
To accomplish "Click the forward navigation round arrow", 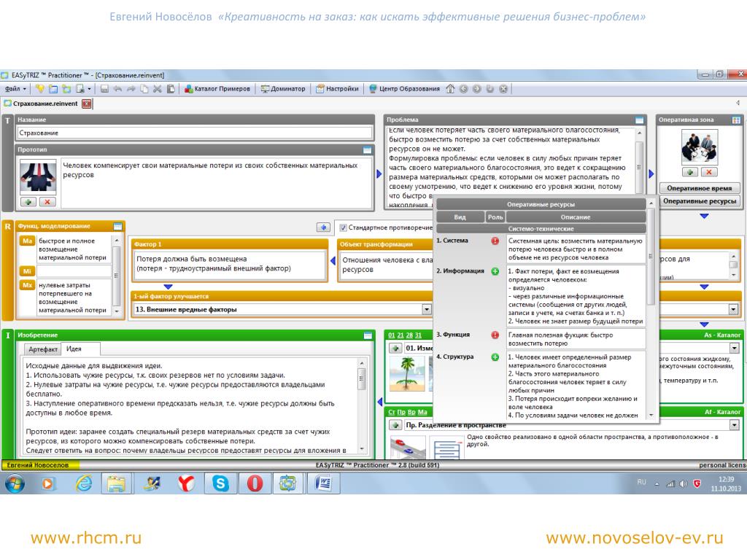I will click(x=477, y=88).
